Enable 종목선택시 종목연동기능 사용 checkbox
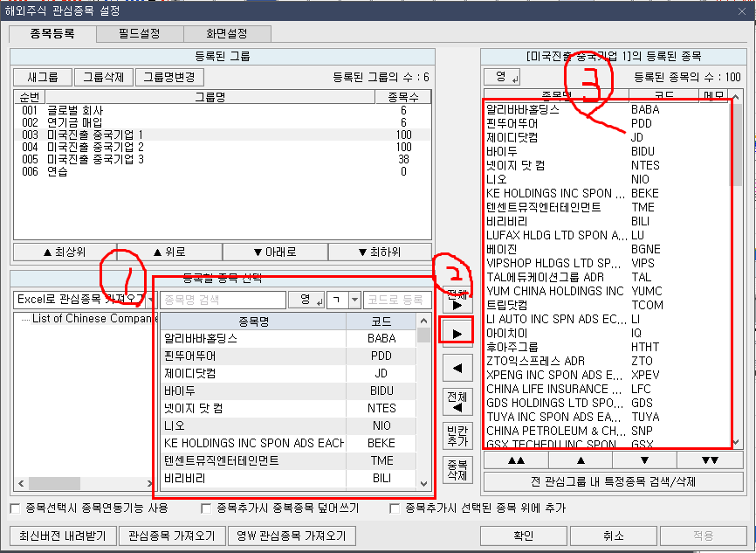 16,508
